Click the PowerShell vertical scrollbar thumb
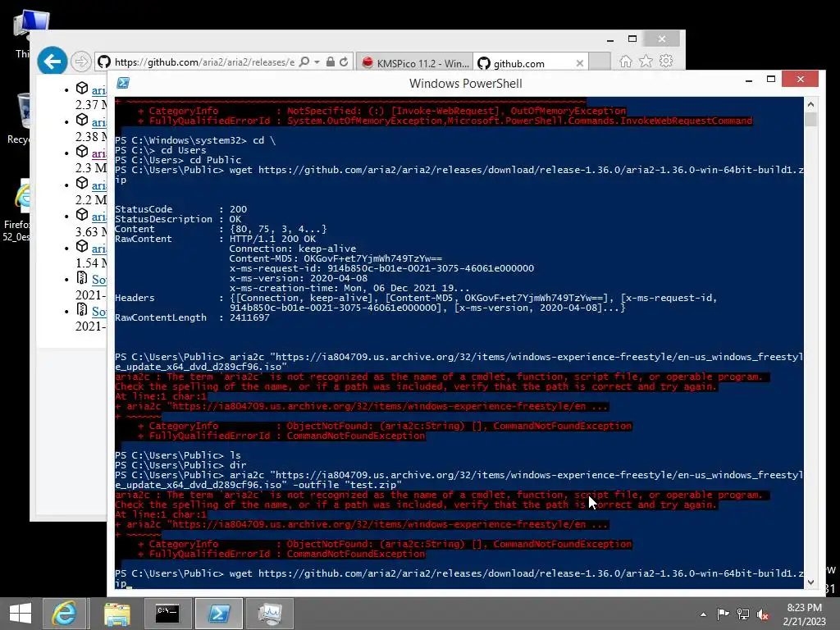This screenshot has height=630, width=840. [x=810, y=120]
